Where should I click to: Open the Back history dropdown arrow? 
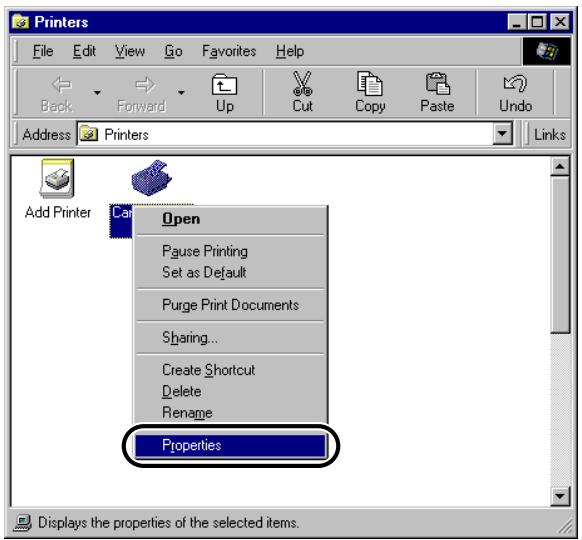[97, 92]
